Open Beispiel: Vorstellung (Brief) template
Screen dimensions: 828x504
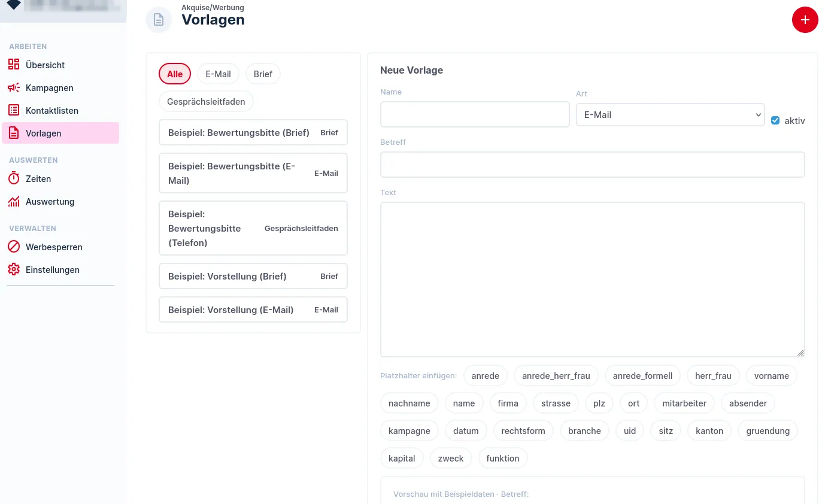point(253,276)
